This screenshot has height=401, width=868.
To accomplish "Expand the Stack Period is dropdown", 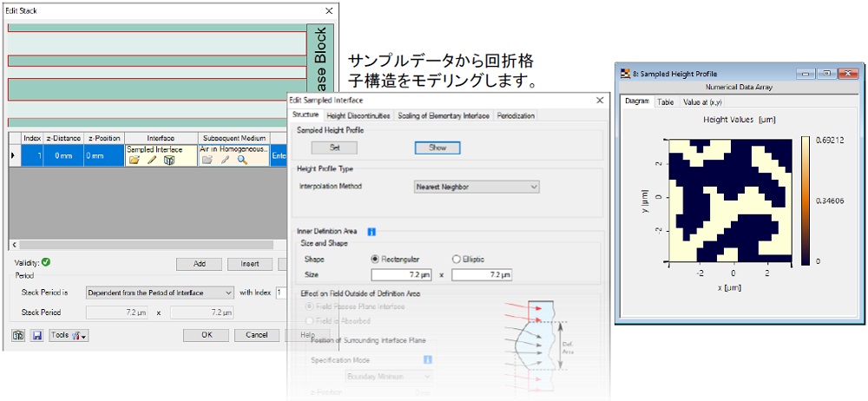I will pyautogui.click(x=160, y=293).
